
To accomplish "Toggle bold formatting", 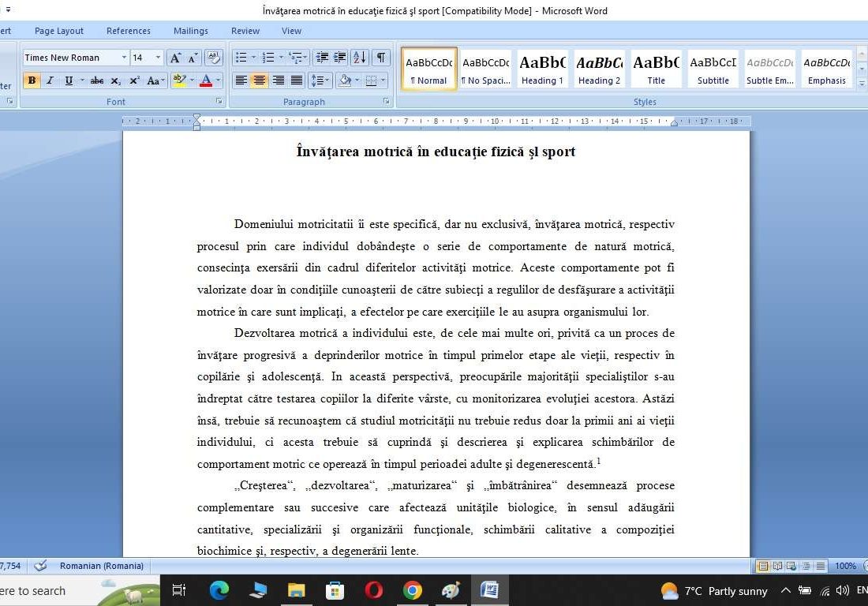I will [x=32, y=80].
